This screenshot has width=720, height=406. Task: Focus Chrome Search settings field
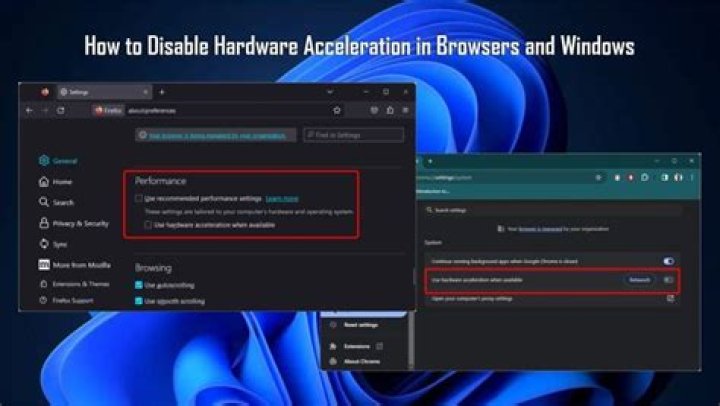point(553,210)
